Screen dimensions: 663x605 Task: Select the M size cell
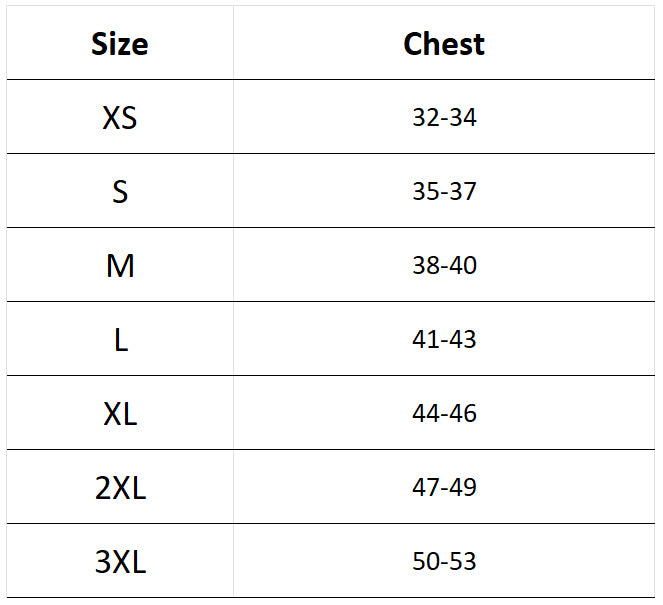click(120, 266)
